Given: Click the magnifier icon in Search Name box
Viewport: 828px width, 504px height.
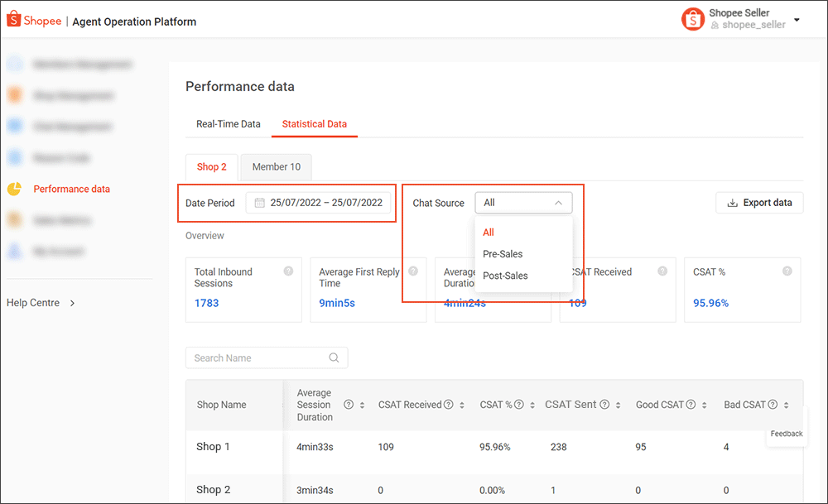Looking at the screenshot, I should 334,358.
